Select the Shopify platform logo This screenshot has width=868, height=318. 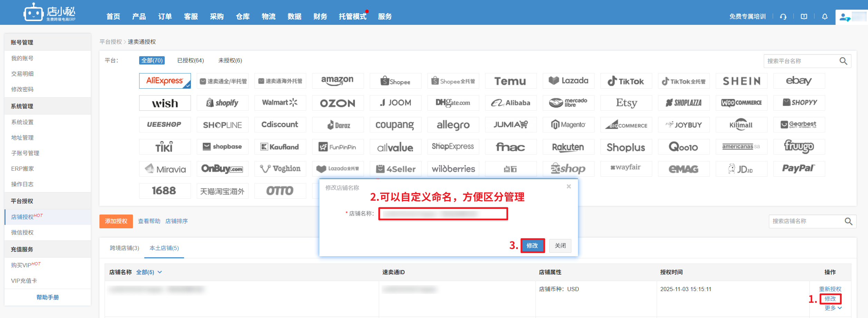point(223,103)
